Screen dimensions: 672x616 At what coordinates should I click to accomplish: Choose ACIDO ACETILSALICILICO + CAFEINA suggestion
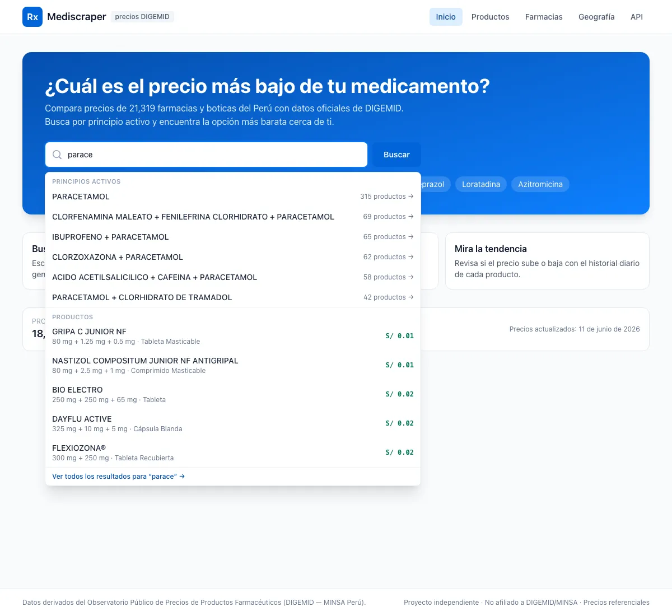[x=233, y=277]
